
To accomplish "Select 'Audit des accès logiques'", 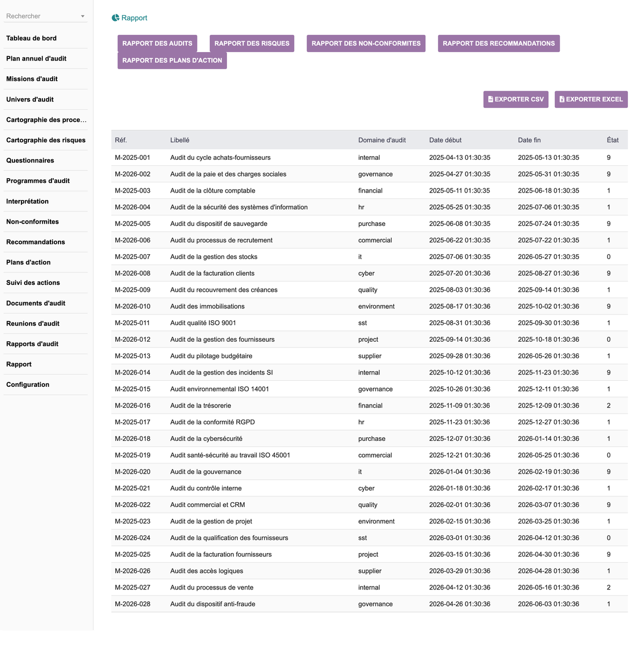I will click(x=207, y=571).
